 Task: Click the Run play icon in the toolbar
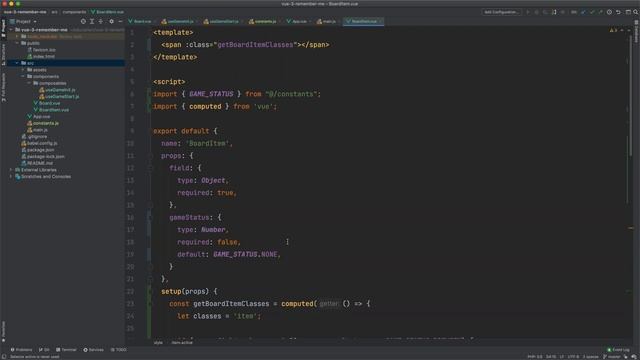[528, 12]
